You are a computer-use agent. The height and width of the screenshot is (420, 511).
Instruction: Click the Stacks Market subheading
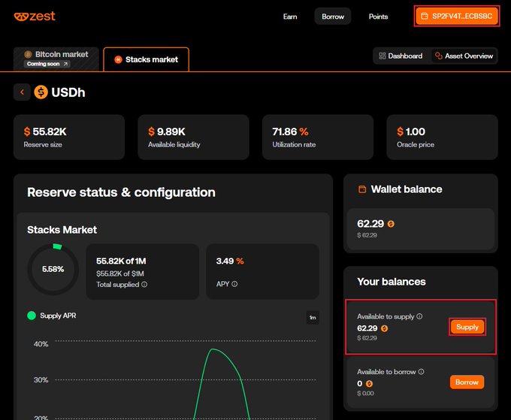tap(62, 230)
